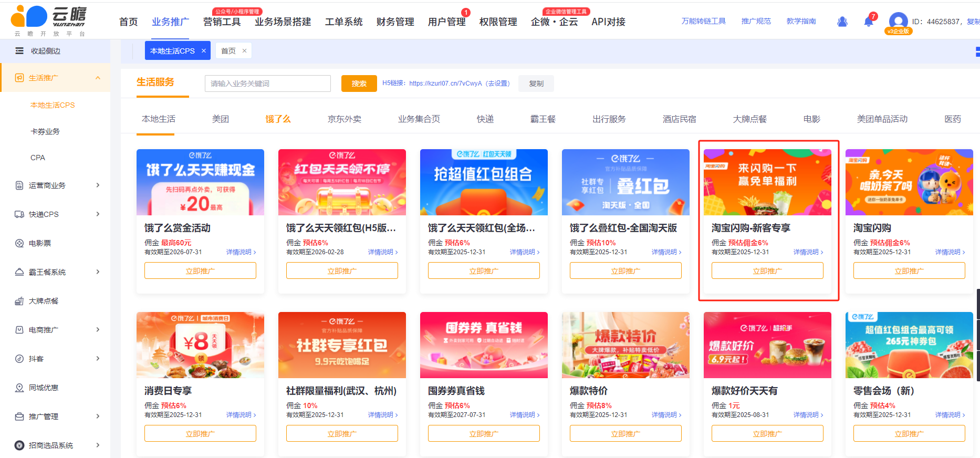Click the 同城优惠 location icon
The height and width of the screenshot is (458, 980).
pyautogui.click(x=19, y=388)
